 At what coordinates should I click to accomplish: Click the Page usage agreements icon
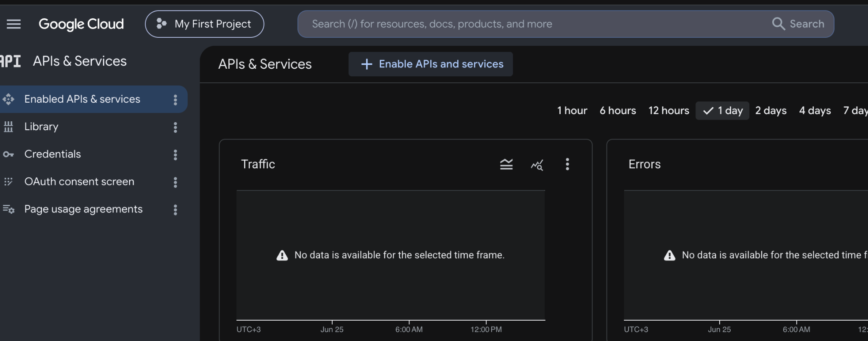[x=8, y=209]
